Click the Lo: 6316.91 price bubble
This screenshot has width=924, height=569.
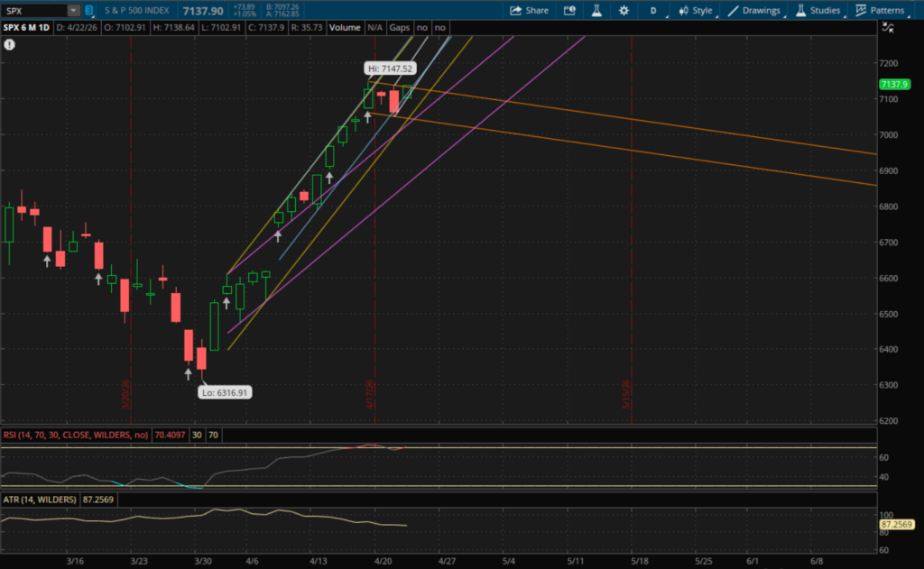(223, 392)
